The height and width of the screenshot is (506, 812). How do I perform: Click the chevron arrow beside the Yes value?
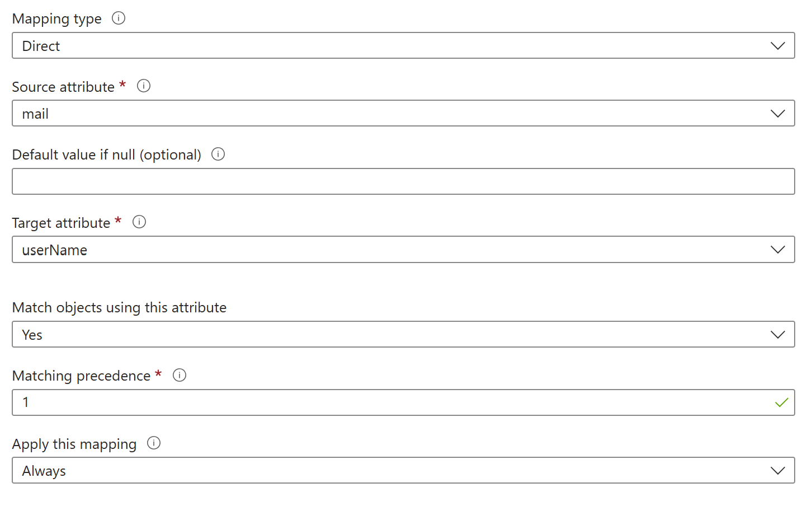(777, 335)
